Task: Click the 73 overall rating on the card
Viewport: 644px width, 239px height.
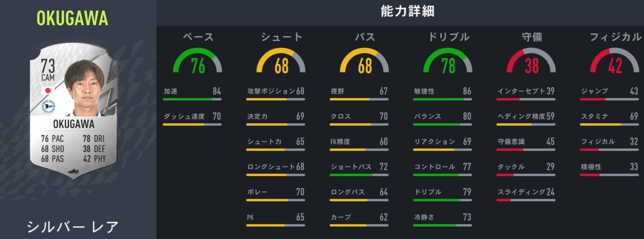Action: 48,64
